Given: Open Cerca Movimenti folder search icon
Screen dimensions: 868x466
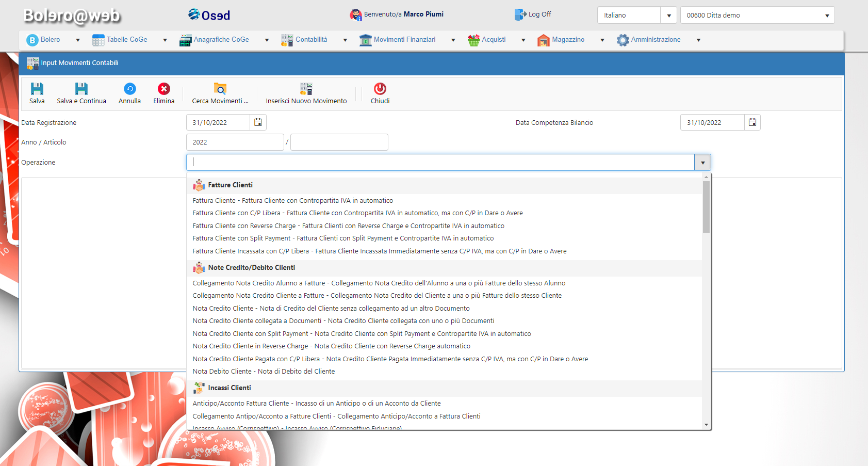Looking at the screenshot, I should (x=220, y=89).
